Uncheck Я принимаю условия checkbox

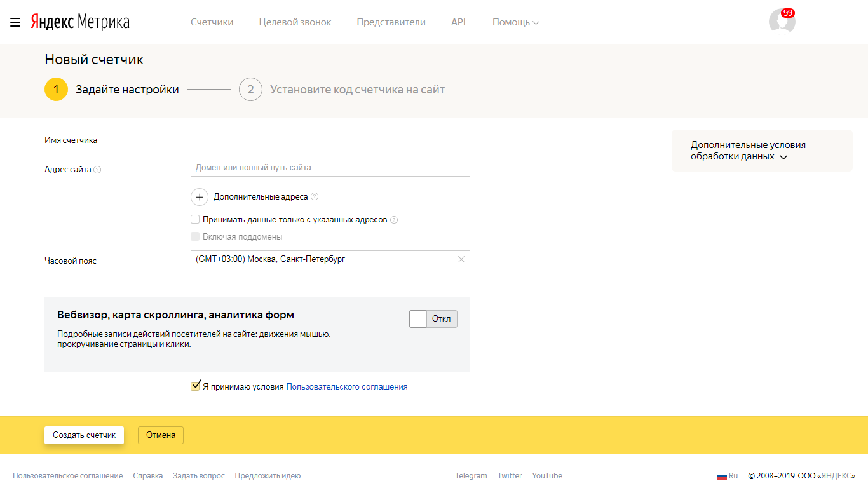(196, 386)
